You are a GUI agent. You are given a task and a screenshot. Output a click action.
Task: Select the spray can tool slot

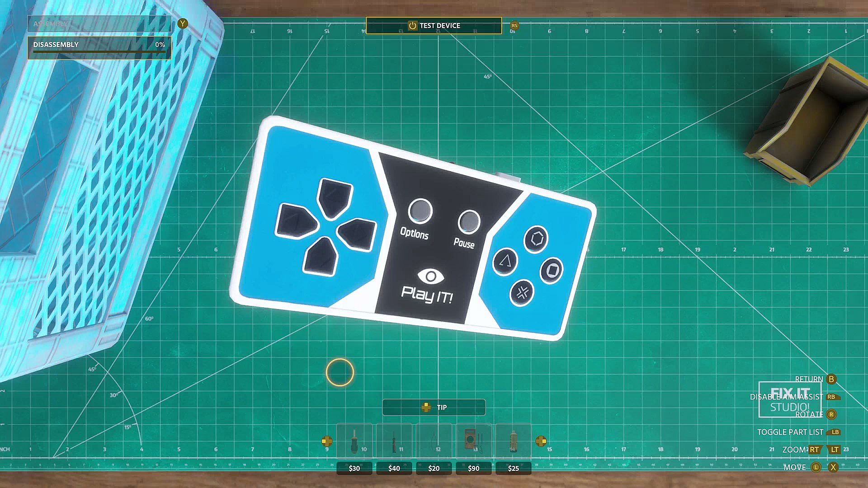click(x=513, y=441)
